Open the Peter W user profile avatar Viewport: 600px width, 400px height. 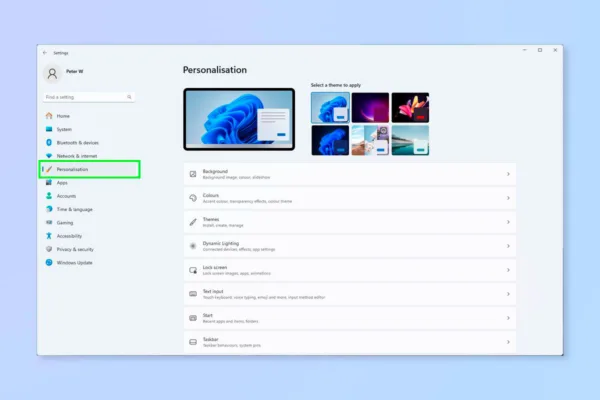pyautogui.click(x=52, y=73)
